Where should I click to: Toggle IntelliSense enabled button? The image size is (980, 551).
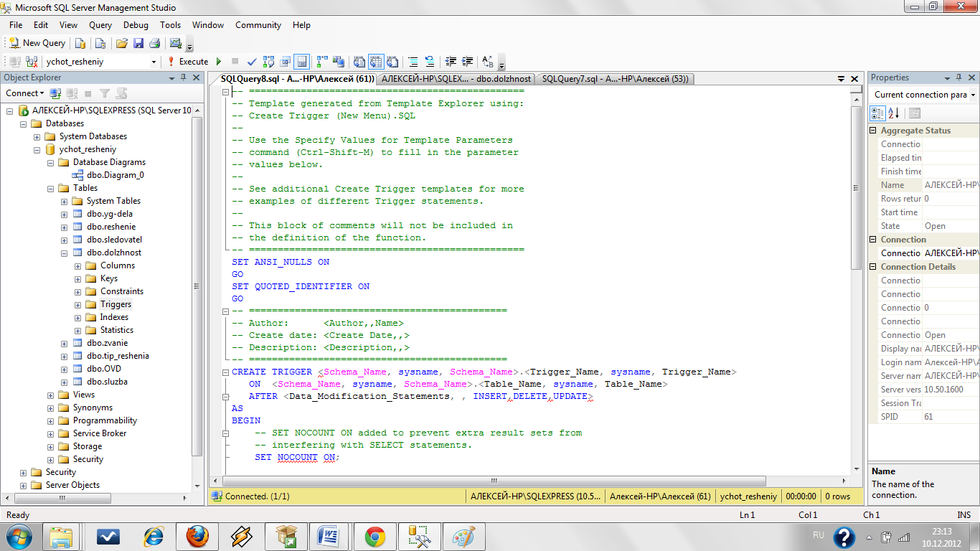coord(302,62)
